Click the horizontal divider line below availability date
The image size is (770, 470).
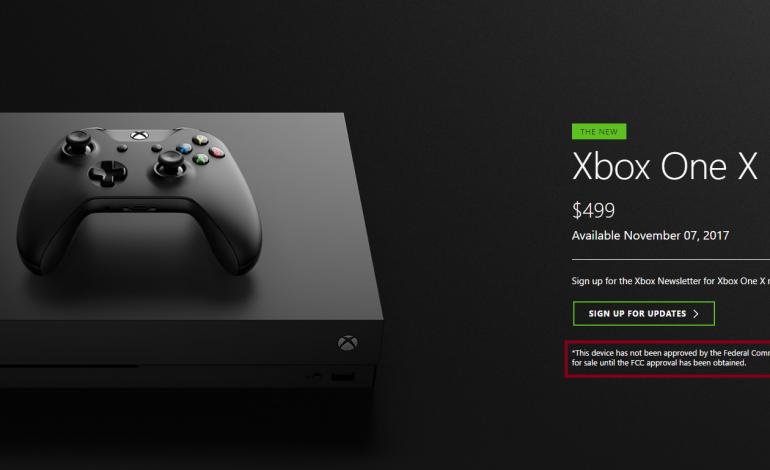(x=671, y=259)
